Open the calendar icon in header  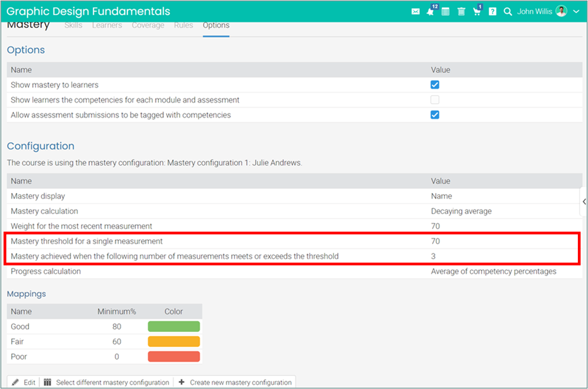pyautogui.click(x=445, y=12)
